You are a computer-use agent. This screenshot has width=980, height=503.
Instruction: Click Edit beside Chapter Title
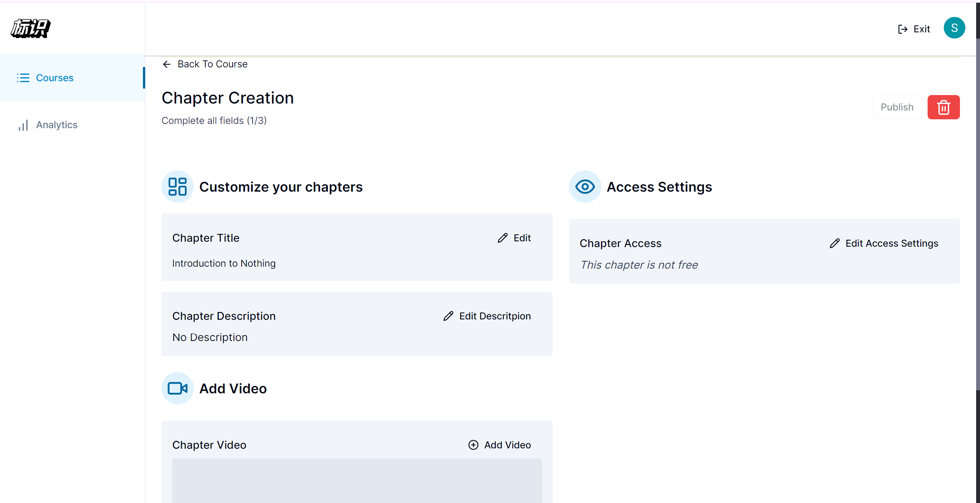pyautogui.click(x=514, y=238)
